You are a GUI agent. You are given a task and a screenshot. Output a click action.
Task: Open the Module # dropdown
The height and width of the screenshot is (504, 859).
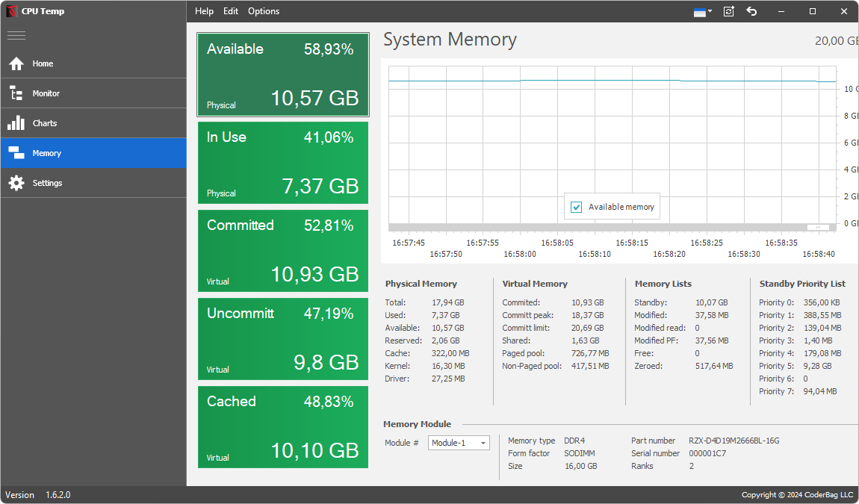click(x=459, y=443)
